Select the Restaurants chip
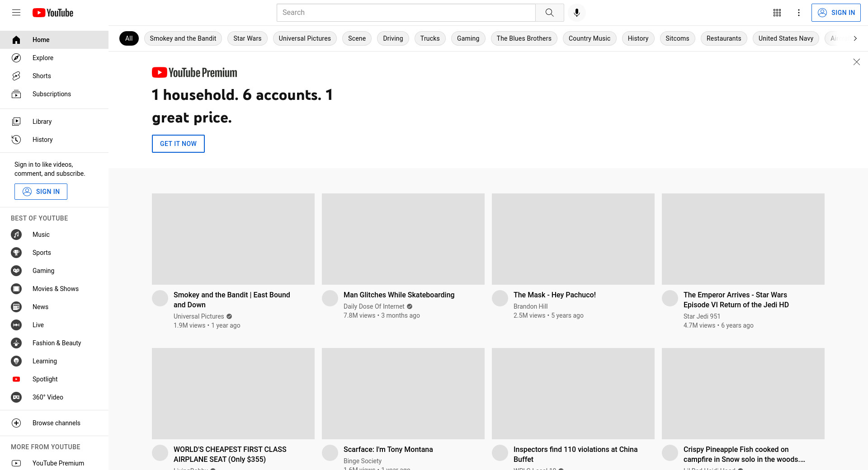Viewport: 868px width, 470px height. [x=724, y=38]
